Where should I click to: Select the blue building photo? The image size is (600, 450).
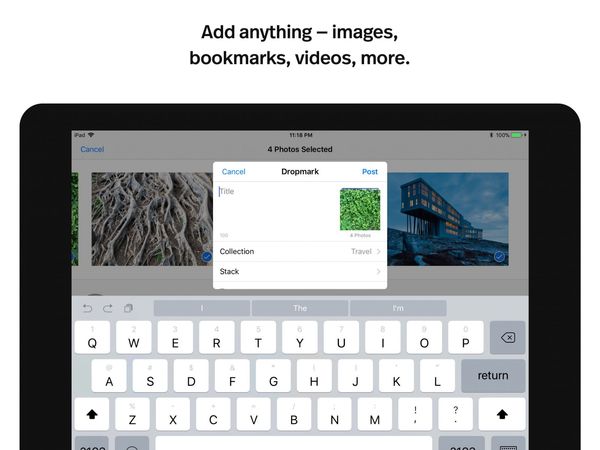point(448,219)
